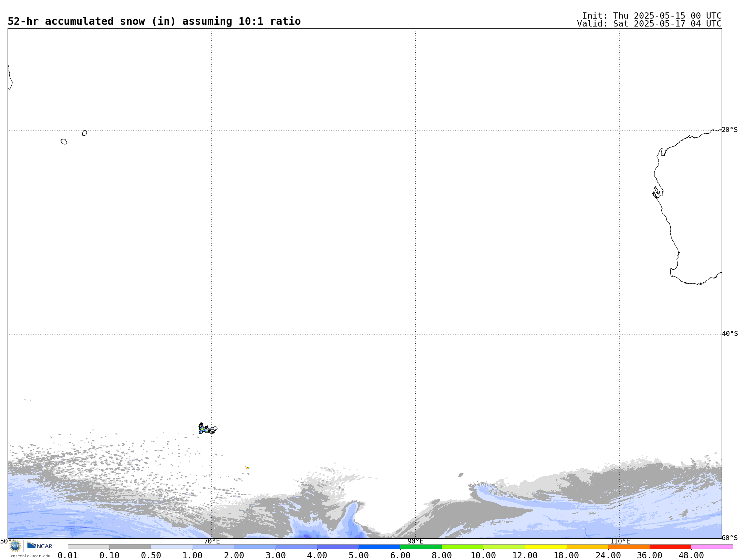Click the 0.01 legend value label
The width and height of the screenshot is (744, 560).
pyautogui.click(x=68, y=556)
